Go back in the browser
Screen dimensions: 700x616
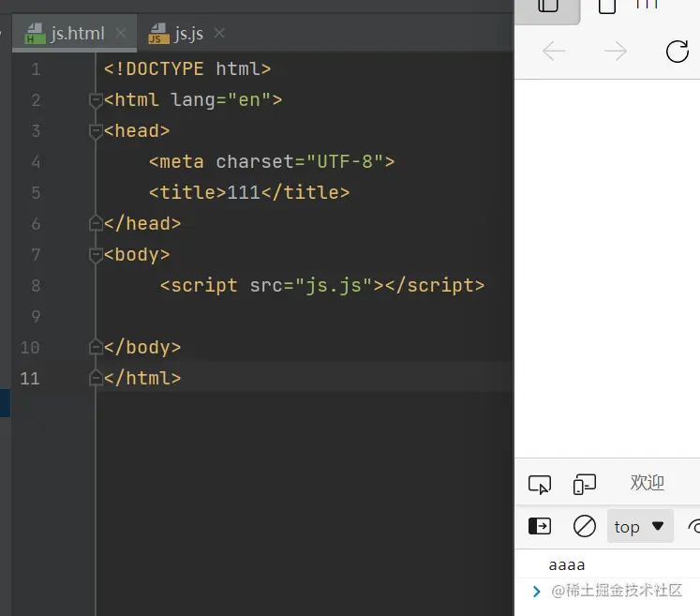click(x=554, y=51)
